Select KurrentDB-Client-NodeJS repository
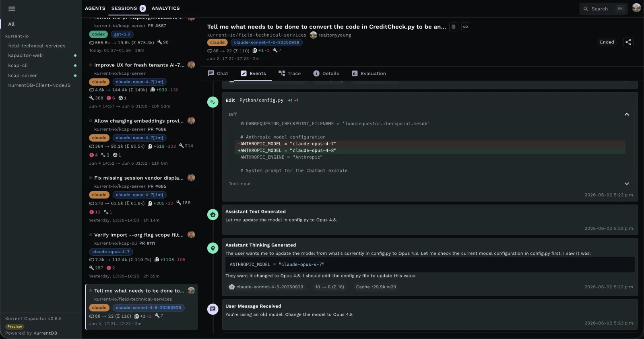 coord(39,85)
